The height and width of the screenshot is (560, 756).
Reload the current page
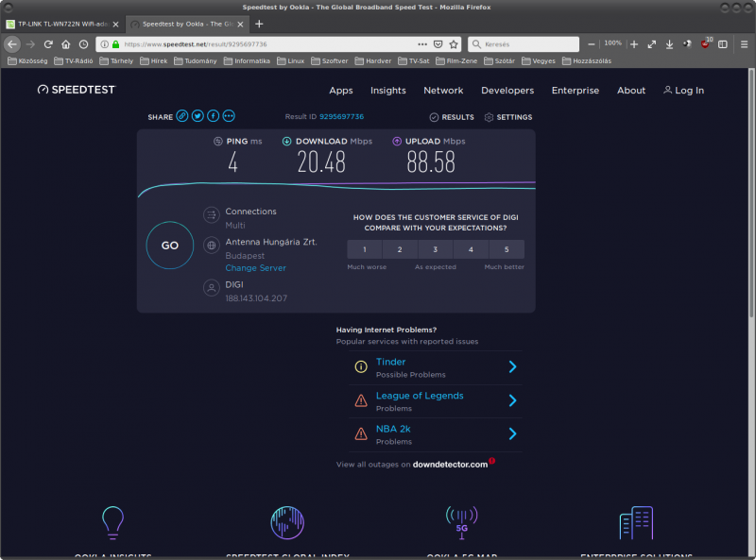point(48,44)
